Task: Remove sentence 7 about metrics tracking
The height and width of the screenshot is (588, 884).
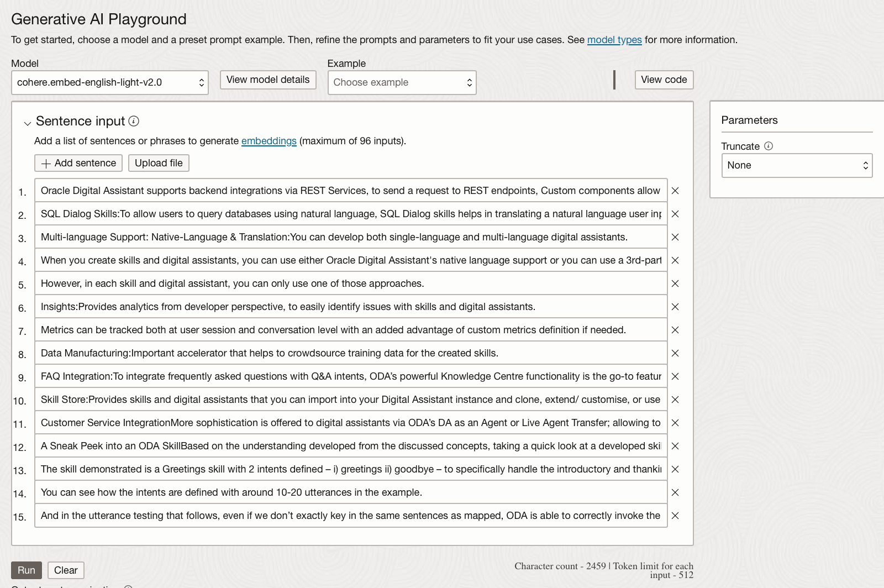Action: 675,330
